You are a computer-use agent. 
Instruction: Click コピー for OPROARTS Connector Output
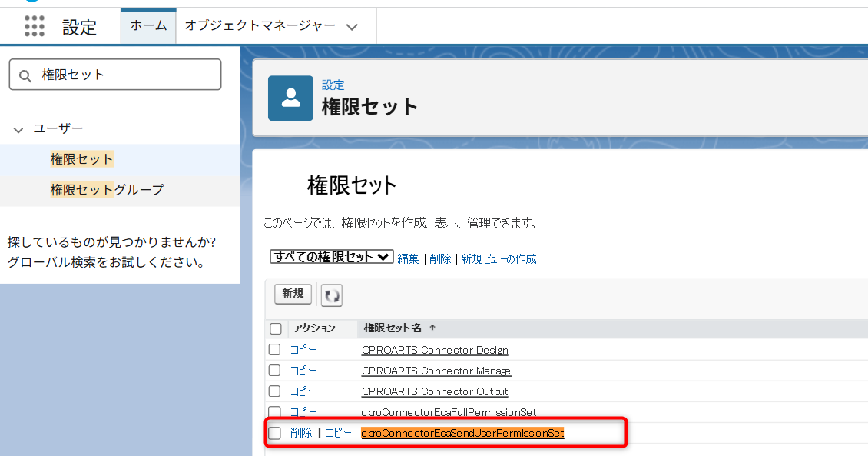click(303, 391)
